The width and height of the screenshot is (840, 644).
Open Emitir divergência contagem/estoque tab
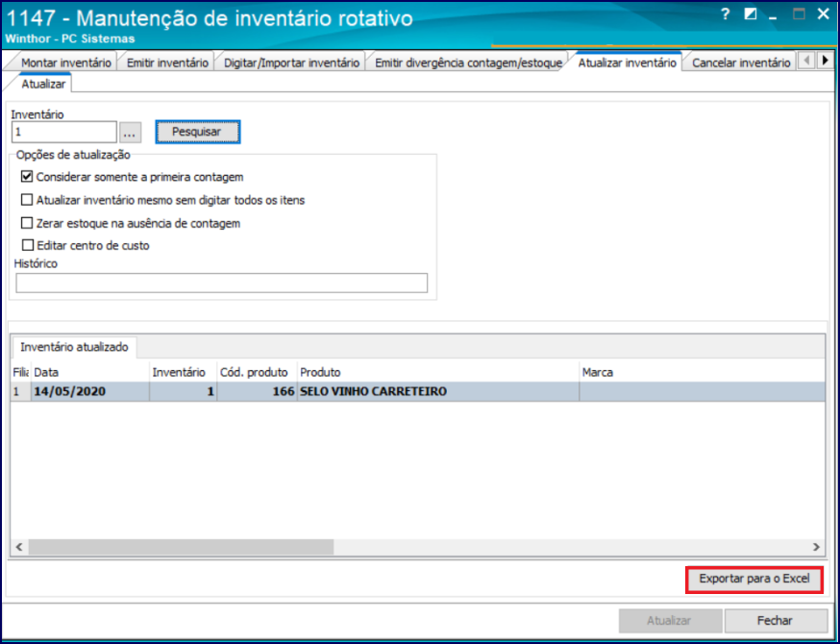pyautogui.click(x=468, y=62)
